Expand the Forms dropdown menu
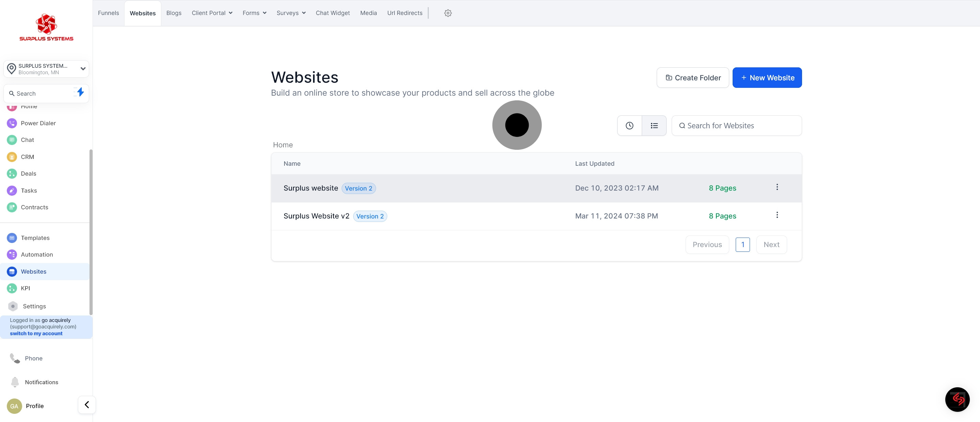Screen dimensions: 980x422 (x=255, y=13)
